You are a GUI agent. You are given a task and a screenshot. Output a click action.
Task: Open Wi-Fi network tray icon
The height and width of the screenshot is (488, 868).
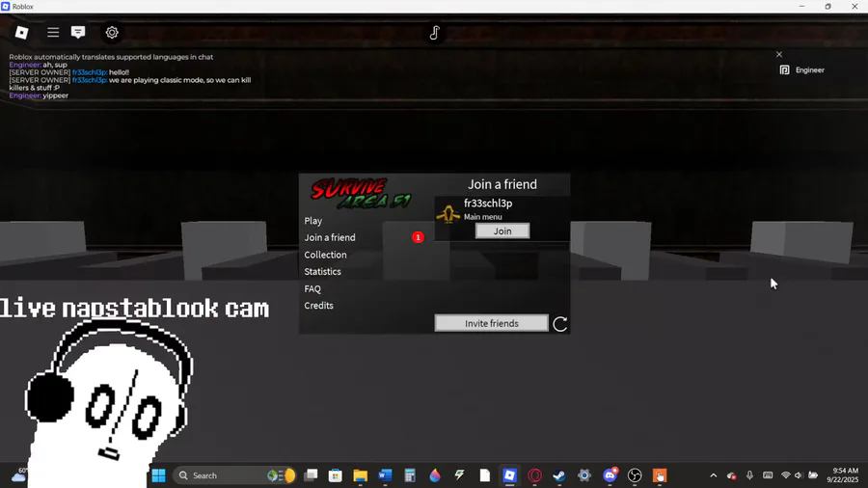coord(785,475)
